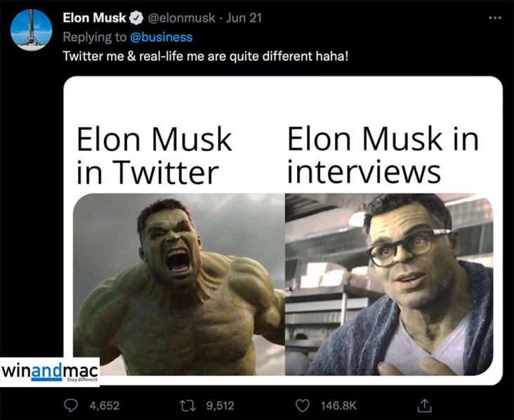Click the 4,652 replies count
The image size is (514, 420).
coord(105,405)
